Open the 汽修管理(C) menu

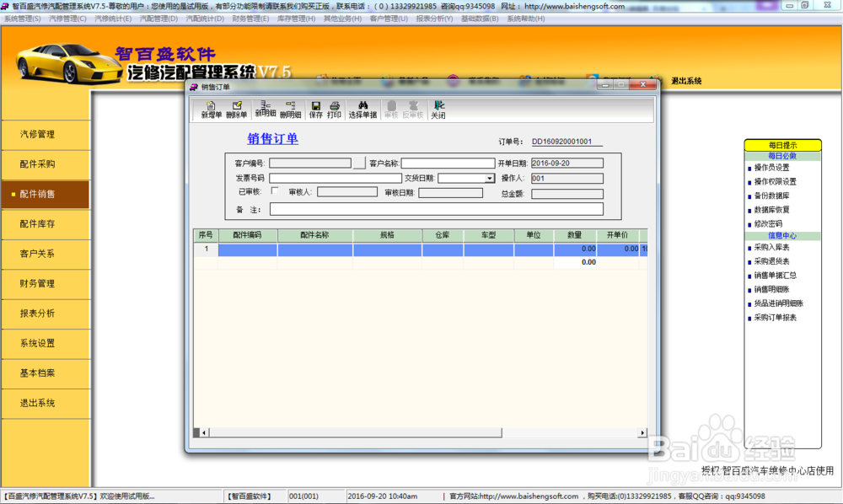[x=67, y=19]
